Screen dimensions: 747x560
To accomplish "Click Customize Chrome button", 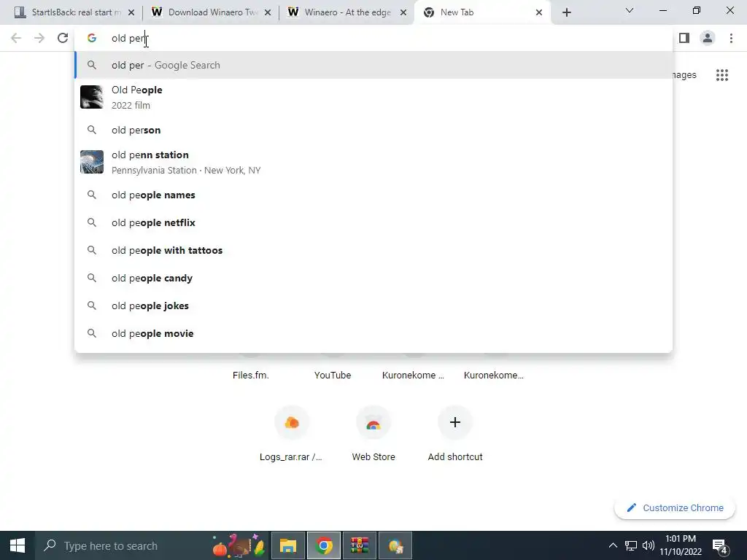I will coord(675,507).
